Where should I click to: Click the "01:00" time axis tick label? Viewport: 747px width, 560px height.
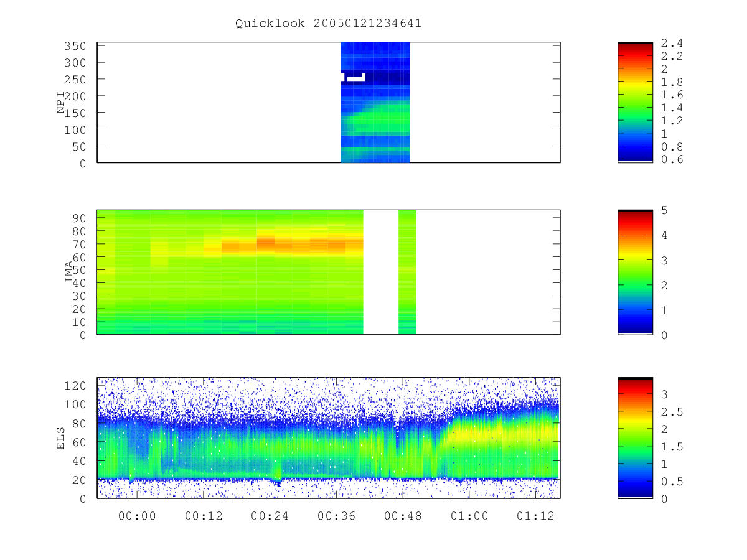[469, 516]
